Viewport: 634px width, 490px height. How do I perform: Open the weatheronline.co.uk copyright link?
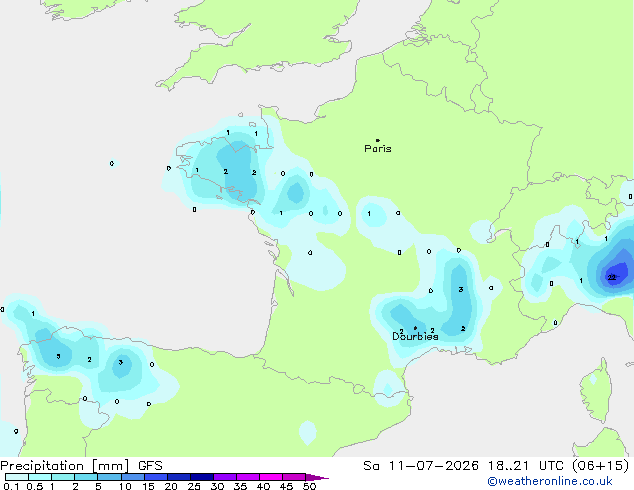point(549,481)
